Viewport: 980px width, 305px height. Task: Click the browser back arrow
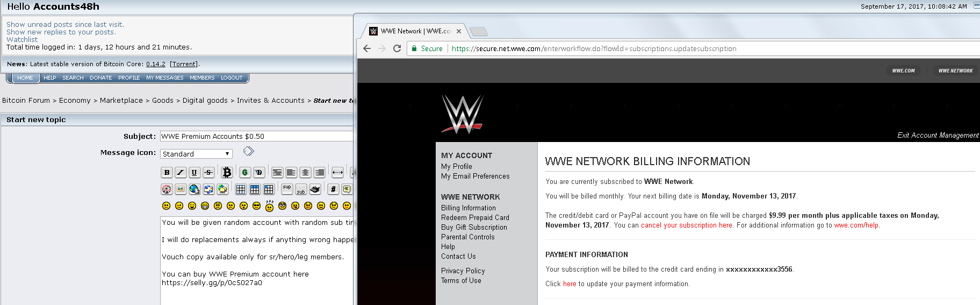367,48
